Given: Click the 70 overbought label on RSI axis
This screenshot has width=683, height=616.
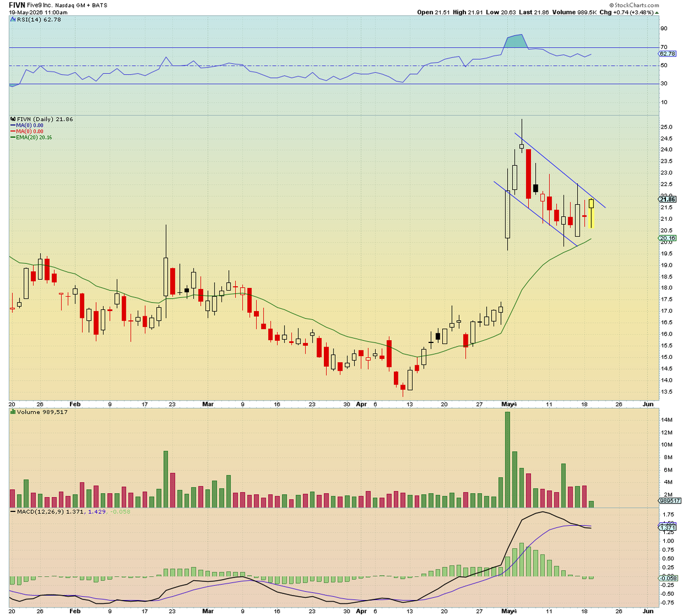Looking at the screenshot, I should click(x=664, y=47).
